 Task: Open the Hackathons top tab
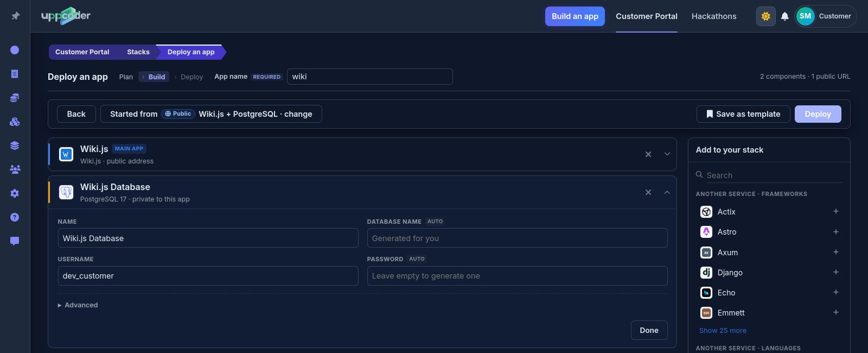[x=714, y=16]
